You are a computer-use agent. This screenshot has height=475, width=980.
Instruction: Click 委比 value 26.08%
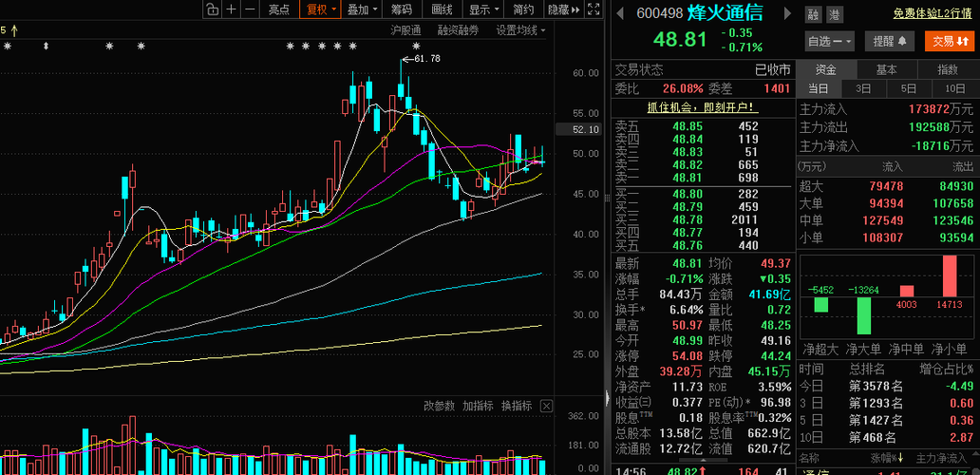point(683,88)
